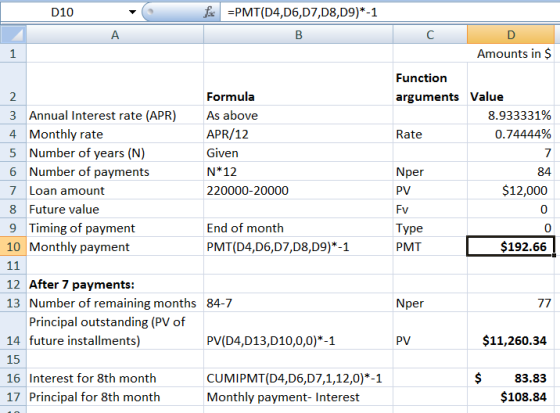Click the 'Future value' label cell

pos(115,209)
